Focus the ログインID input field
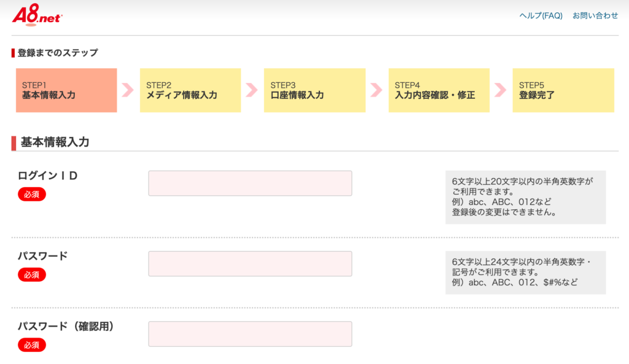 tap(250, 184)
